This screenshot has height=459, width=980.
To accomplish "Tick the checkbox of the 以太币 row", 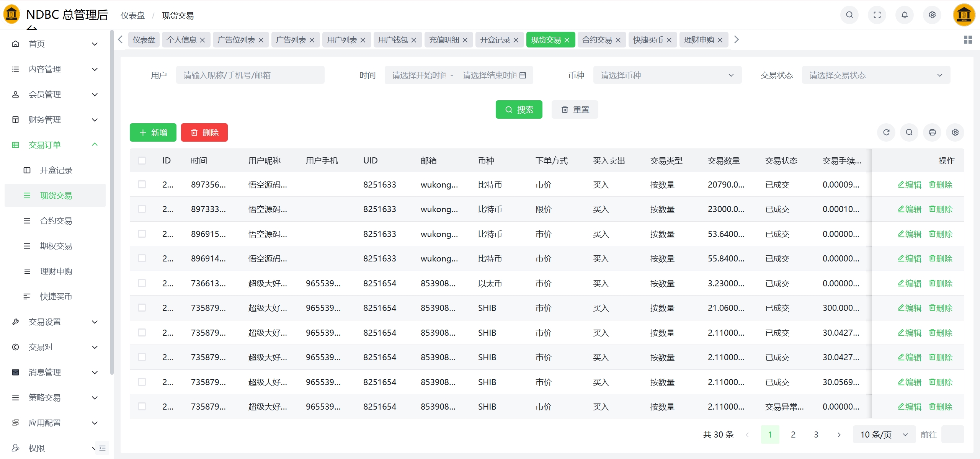I will pyautogui.click(x=142, y=283).
